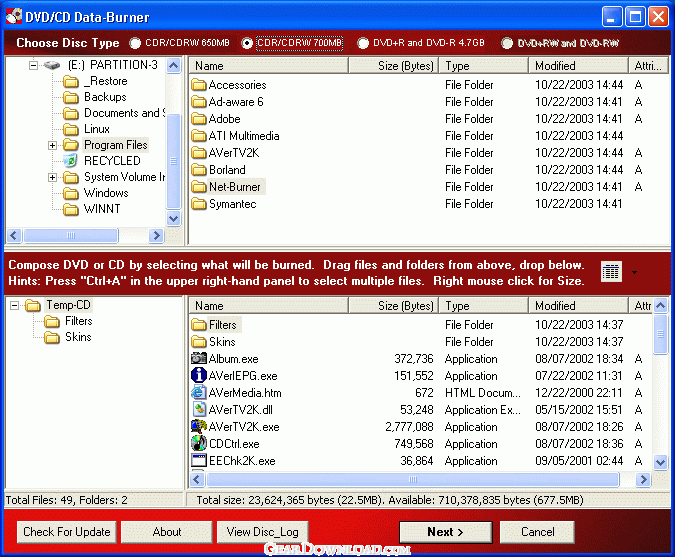Click the CDCtrl.exe disc icon

[x=198, y=443]
